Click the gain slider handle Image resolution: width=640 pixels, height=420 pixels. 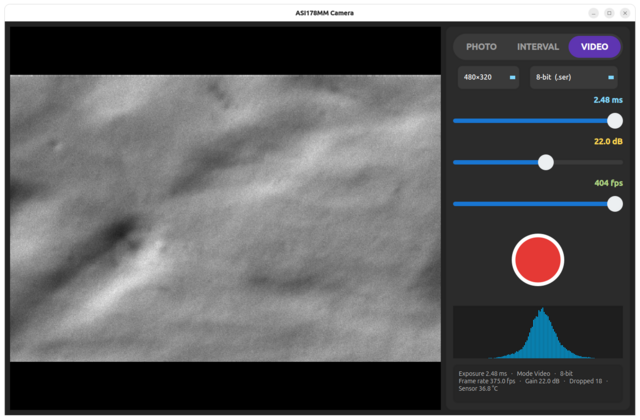pyautogui.click(x=546, y=162)
